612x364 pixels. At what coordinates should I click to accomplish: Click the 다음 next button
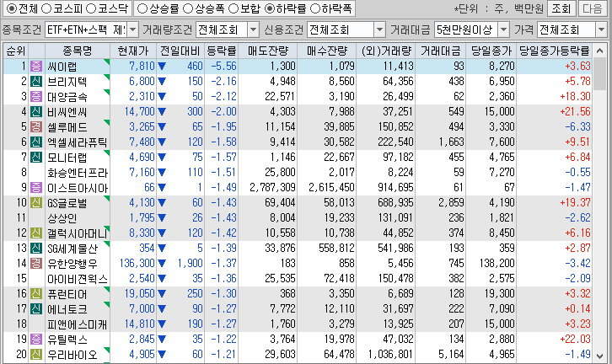pos(593,8)
